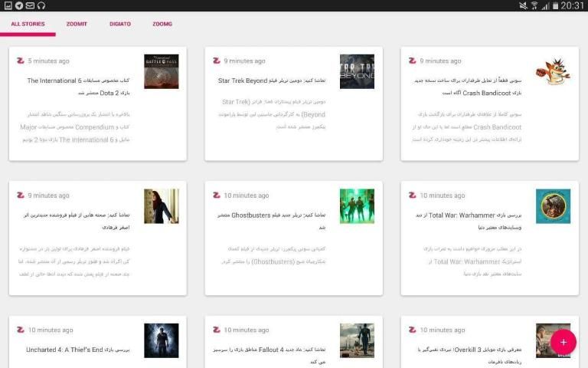Viewport: 588px width, 368px height.
Task: Tap the source logo on Ghostbusters card
Action: 217,195
